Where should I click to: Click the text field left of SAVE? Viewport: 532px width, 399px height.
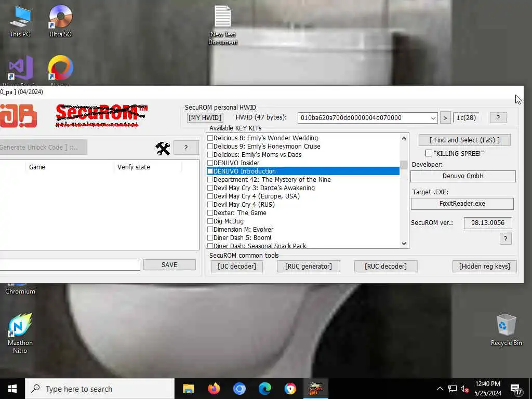[70, 265]
